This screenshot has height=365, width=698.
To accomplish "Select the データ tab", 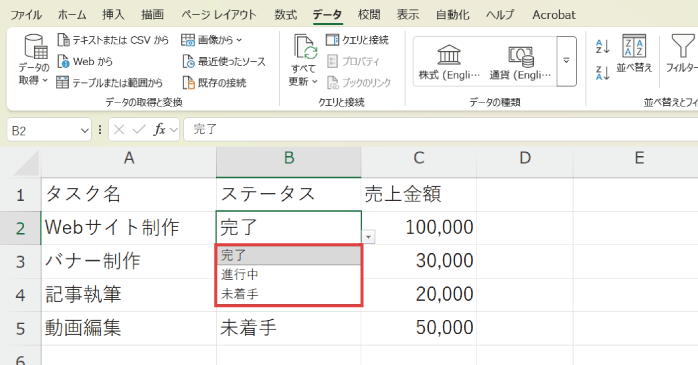I will click(x=327, y=15).
